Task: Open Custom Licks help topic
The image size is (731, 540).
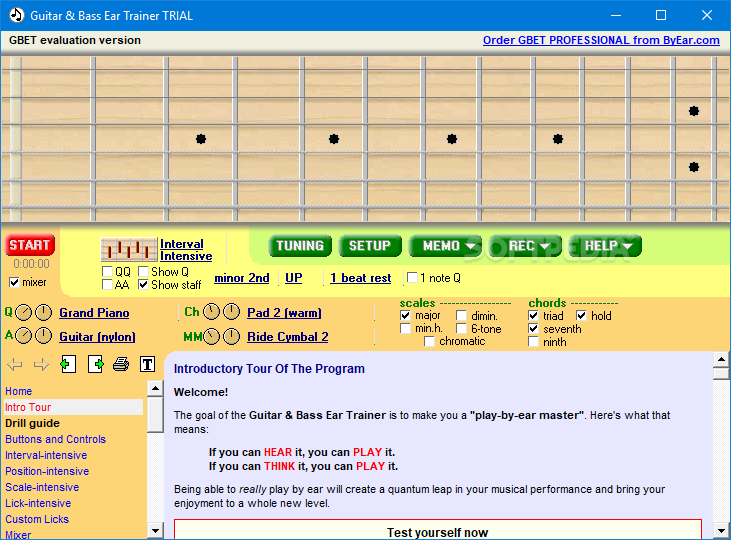Action: pyautogui.click(x=37, y=519)
